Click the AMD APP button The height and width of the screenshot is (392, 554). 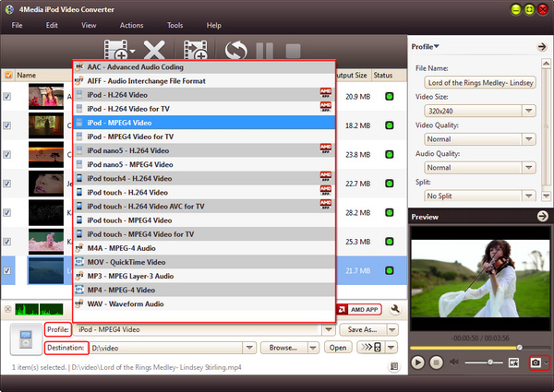click(359, 309)
